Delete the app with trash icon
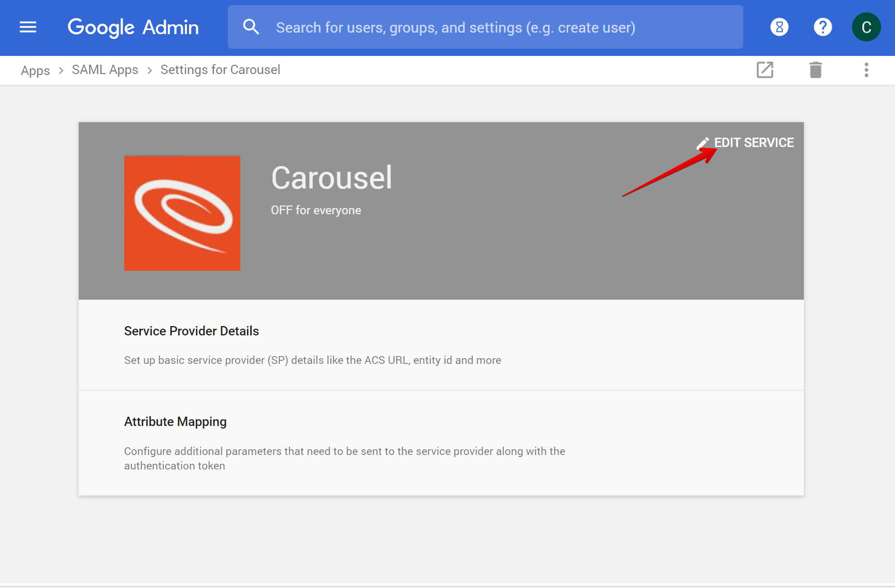The width and height of the screenshot is (895, 588). (x=816, y=70)
